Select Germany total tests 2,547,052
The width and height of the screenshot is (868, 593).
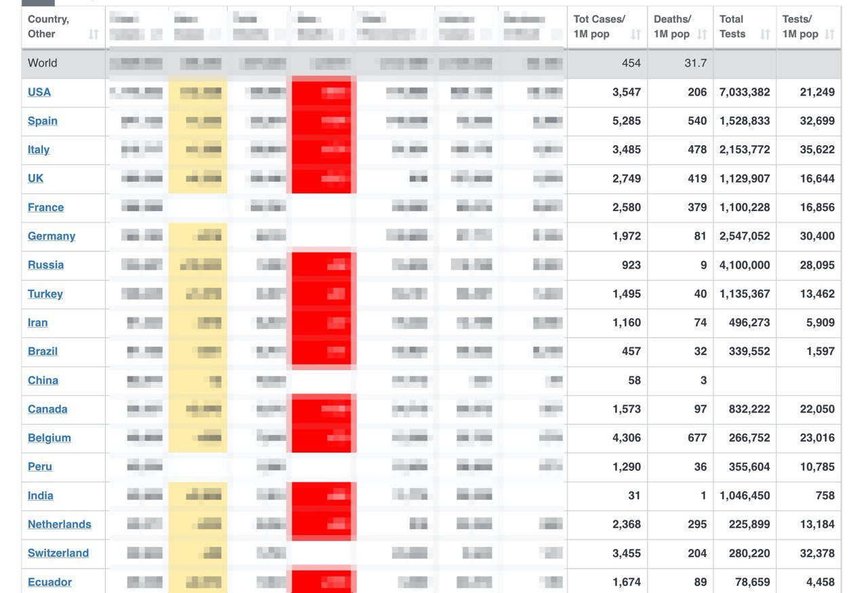point(745,236)
